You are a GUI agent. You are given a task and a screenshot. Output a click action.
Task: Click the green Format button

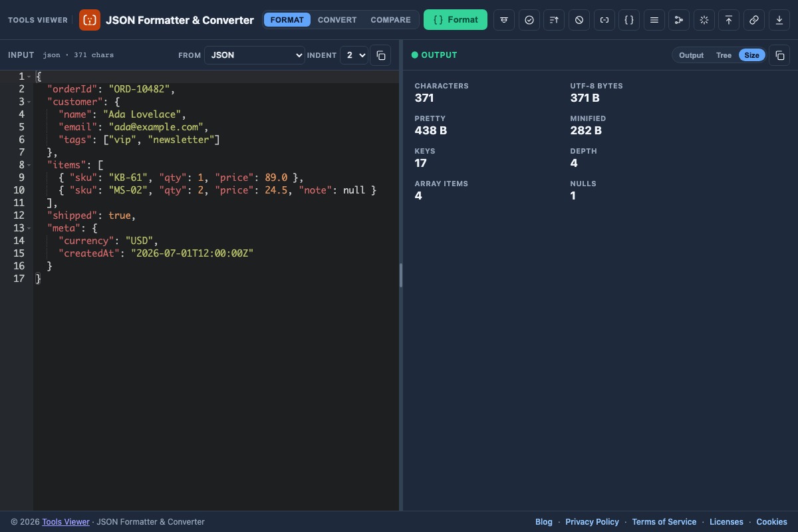click(456, 20)
